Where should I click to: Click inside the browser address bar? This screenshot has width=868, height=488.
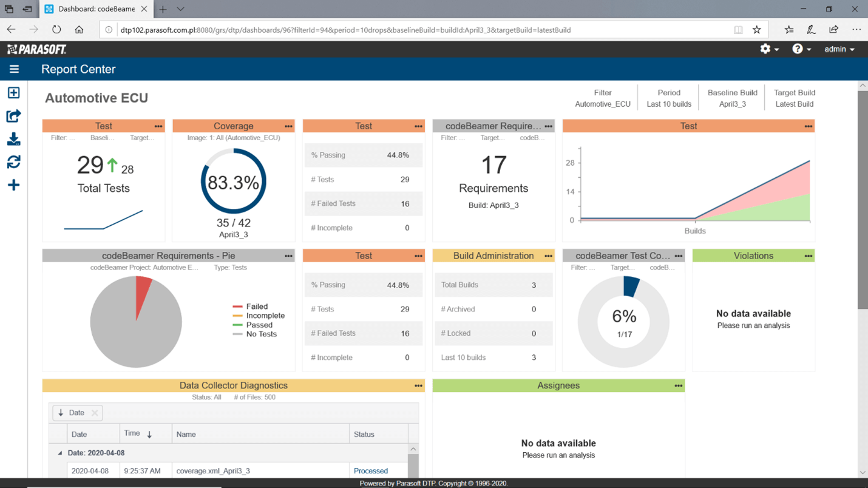click(x=364, y=29)
